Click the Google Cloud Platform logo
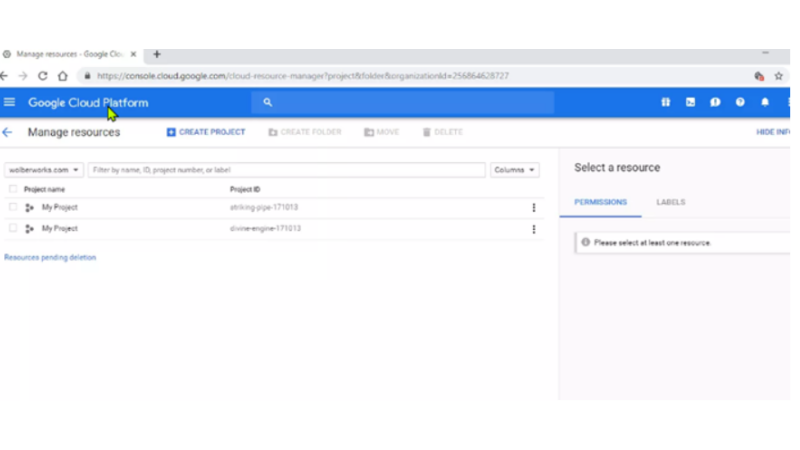The height and width of the screenshot is (450, 800). pyautogui.click(x=88, y=103)
